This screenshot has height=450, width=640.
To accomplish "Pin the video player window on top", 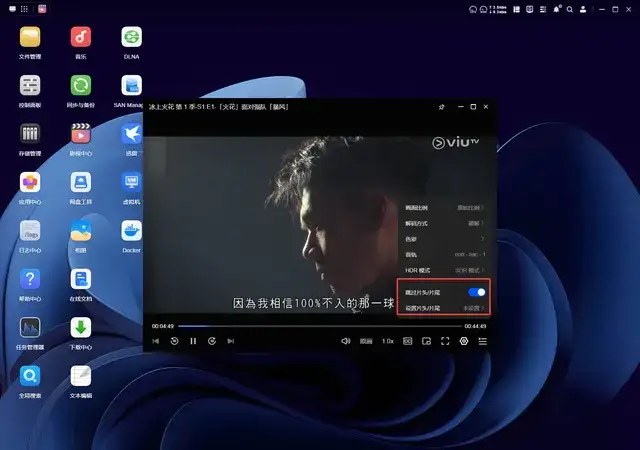I will 442,107.
